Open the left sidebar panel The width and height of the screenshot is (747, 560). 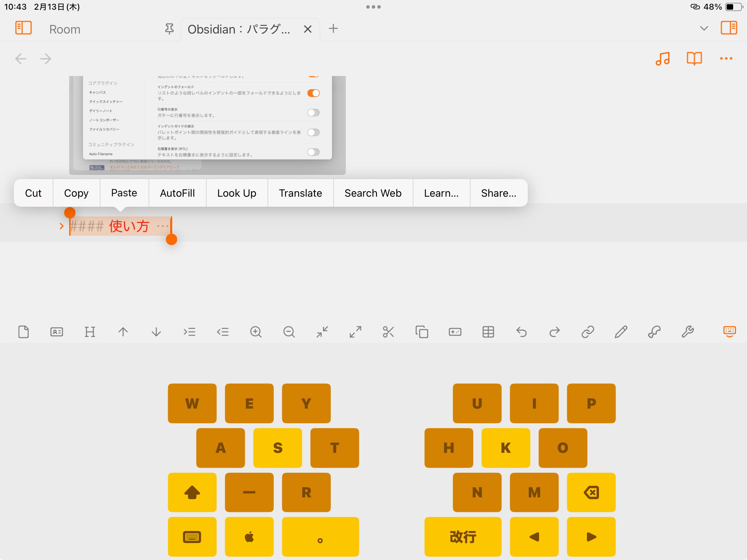tap(24, 28)
